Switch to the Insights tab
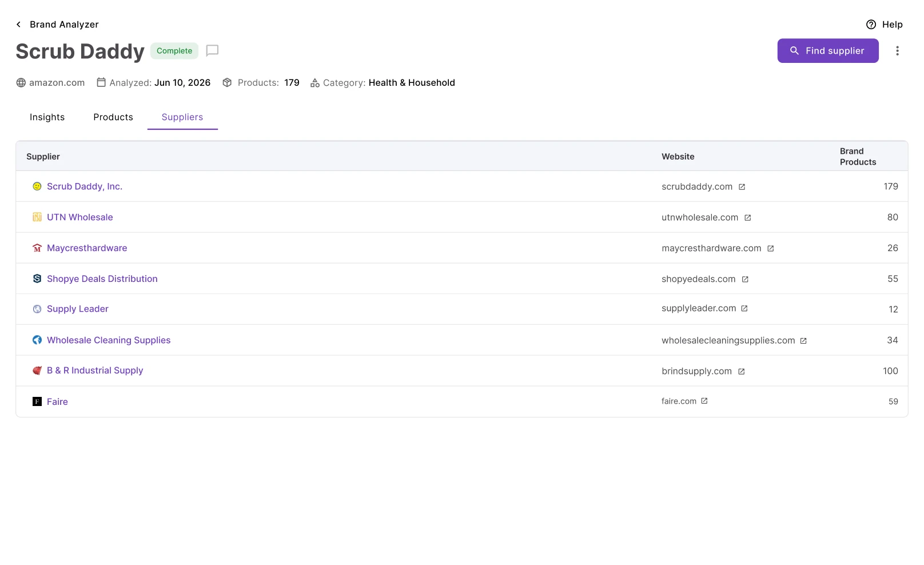Image resolution: width=924 pixels, height=565 pixels. tap(47, 117)
